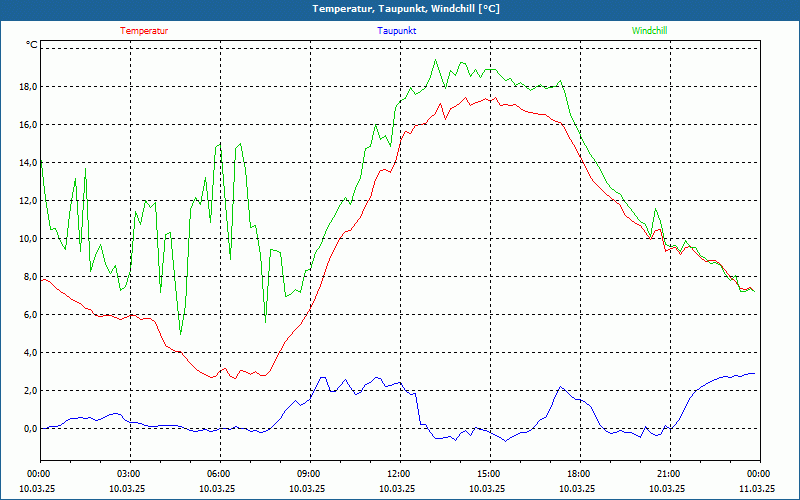The image size is (800, 500).
Task: Click the '°C' unit label on the y-axis
Action: click(31, 45)
